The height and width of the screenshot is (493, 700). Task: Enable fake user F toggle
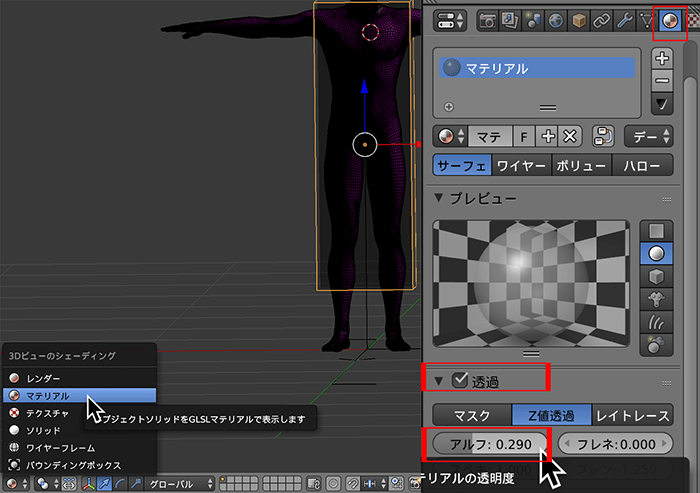pos(523,137)
